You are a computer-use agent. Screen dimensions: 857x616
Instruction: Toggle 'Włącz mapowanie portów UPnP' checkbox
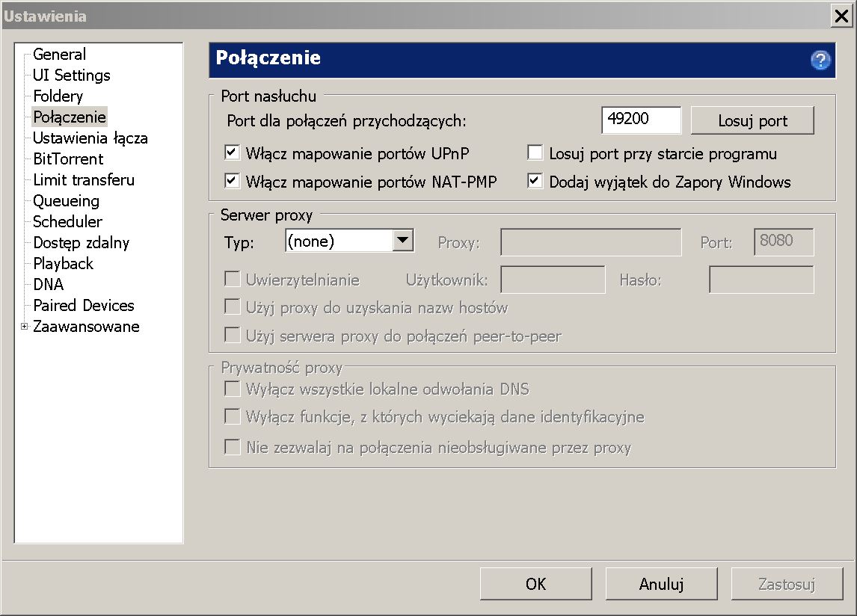point(232,153)
